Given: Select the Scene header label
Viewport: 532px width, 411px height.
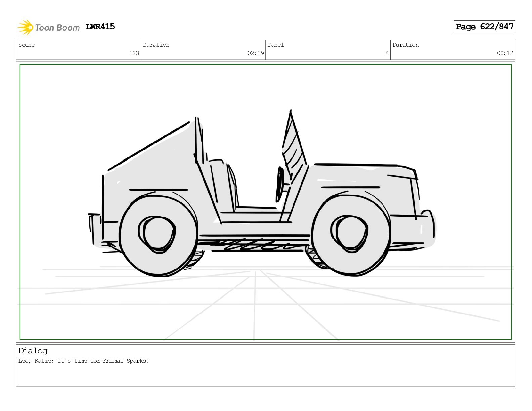Looking at the screenshot, I should [x=27, y=45].
